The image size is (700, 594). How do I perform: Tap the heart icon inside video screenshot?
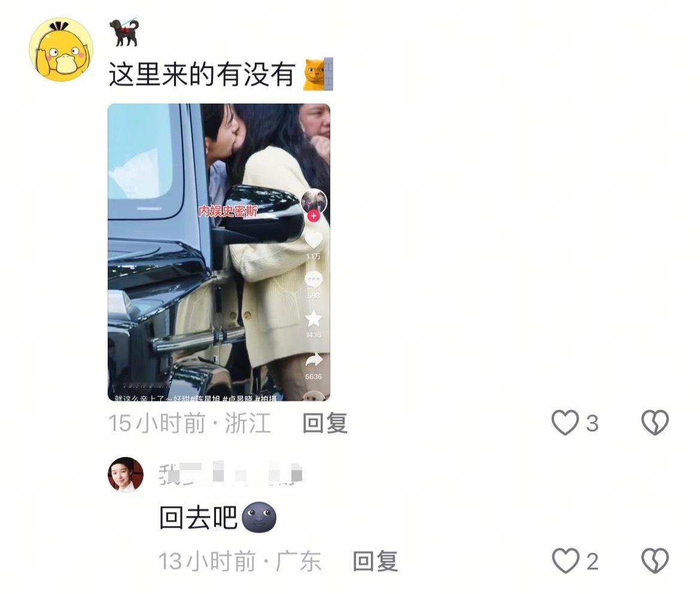click(x=314, y=240)
